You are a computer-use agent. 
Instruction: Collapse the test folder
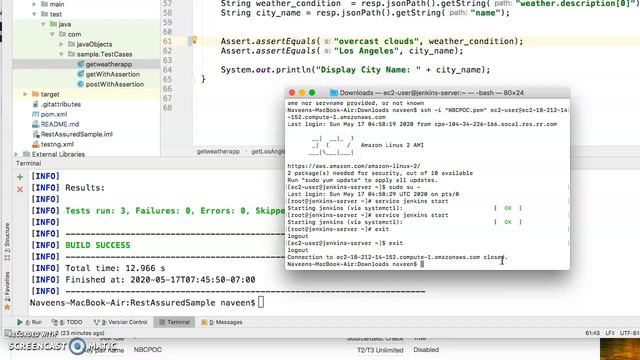[34, 14]
